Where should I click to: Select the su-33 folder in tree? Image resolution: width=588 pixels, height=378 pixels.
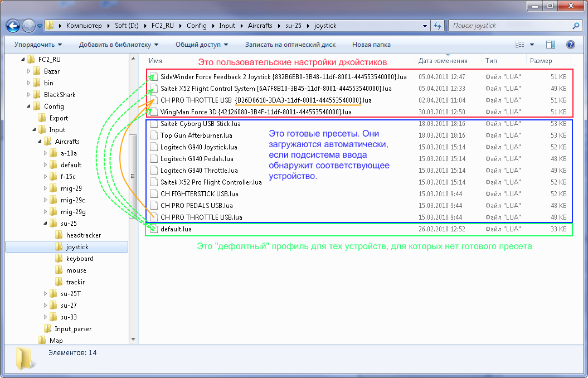pyautogui.click(x=69, y=317)
